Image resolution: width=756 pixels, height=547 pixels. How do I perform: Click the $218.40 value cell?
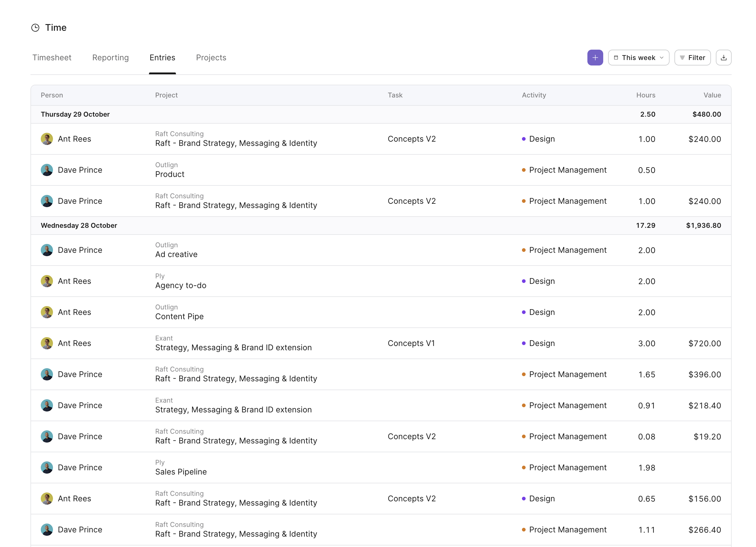click(x=705, y=406)
